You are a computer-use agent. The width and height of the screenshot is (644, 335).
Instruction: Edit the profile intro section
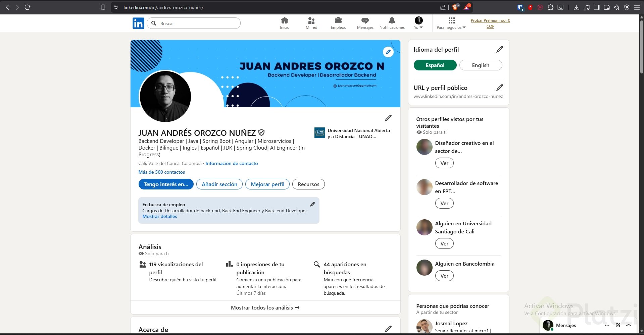[388, 118]
